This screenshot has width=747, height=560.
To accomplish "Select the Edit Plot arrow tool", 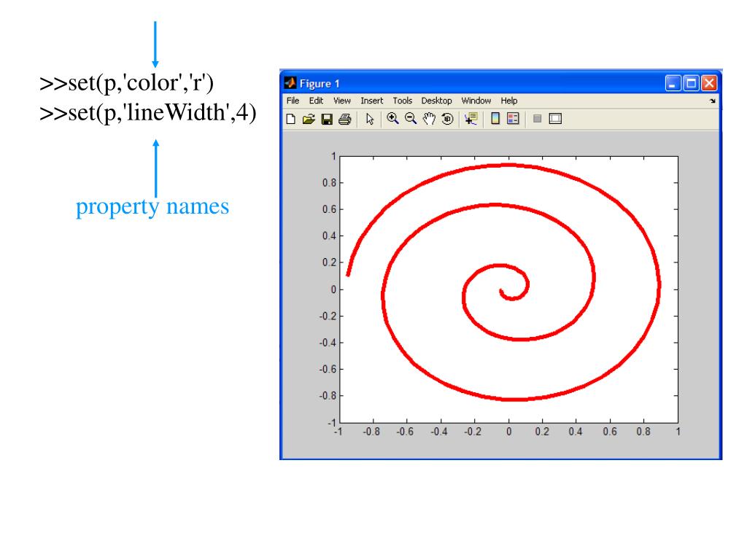I will click(370, 119).
